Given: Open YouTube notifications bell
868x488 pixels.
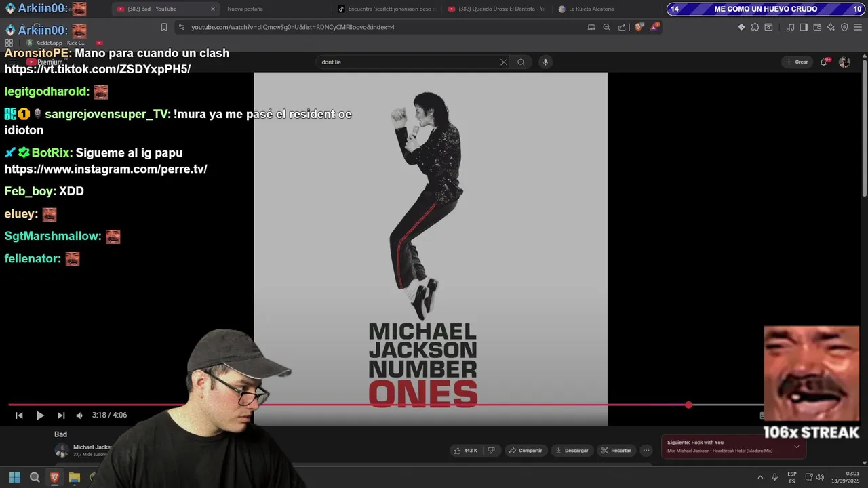Looking at the screenshot, I should [x=824, y=62].
